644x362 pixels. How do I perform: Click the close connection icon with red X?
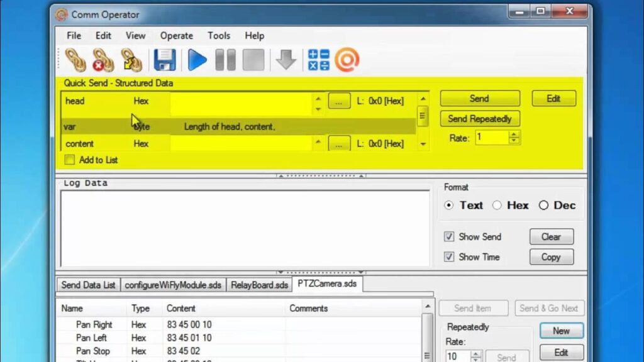pos(103,60)
